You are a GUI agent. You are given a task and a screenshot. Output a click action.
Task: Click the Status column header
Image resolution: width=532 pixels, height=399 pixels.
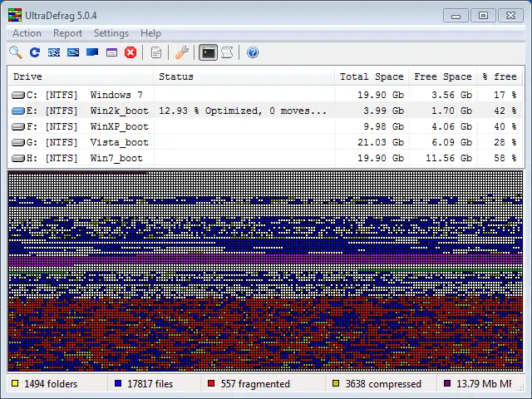[x=244, y=76]
